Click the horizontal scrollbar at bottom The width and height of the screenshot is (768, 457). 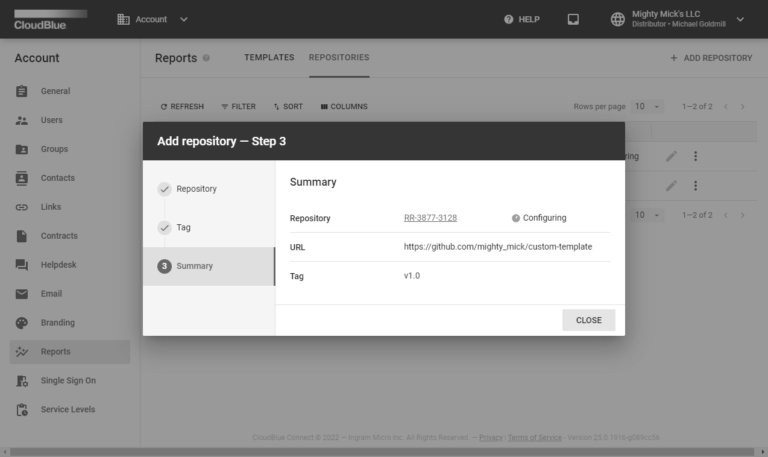[382, 452]
